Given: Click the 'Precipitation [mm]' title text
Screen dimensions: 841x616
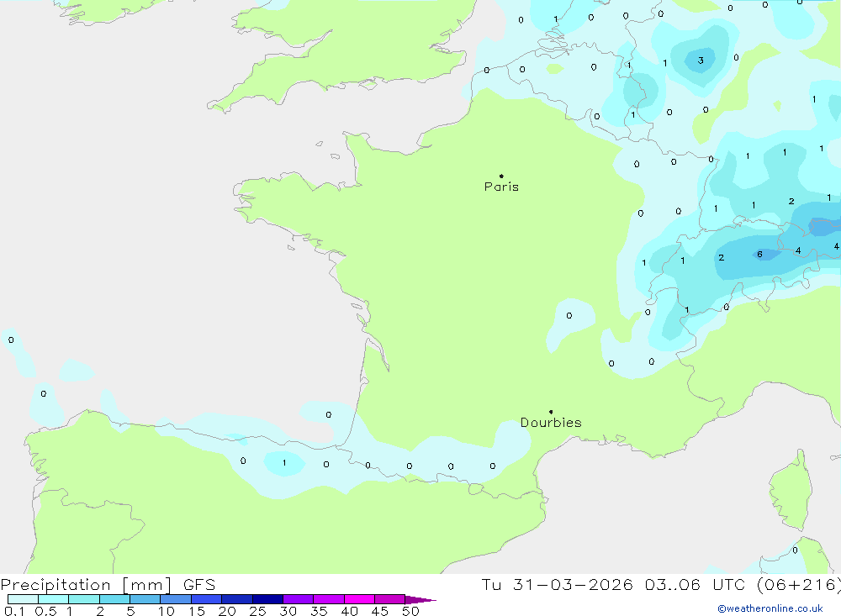Looking at the screenshot, I should click(x=86, y=585).
